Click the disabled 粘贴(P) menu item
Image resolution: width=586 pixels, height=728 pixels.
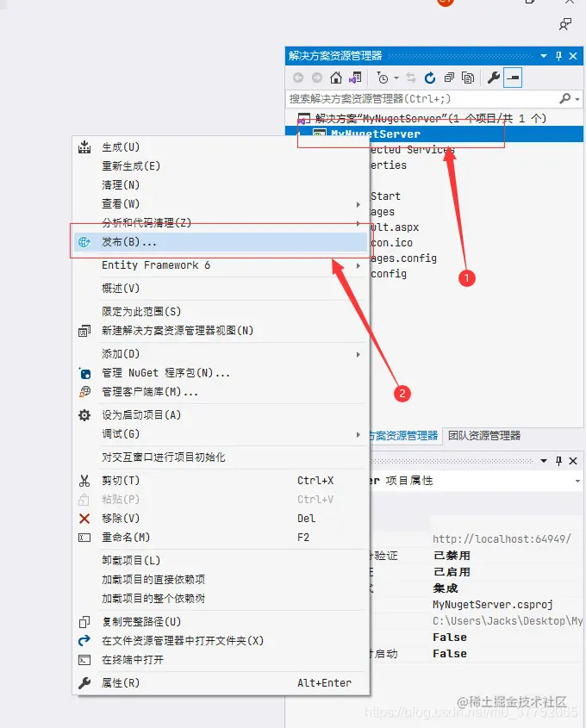[x=221, y=500]
